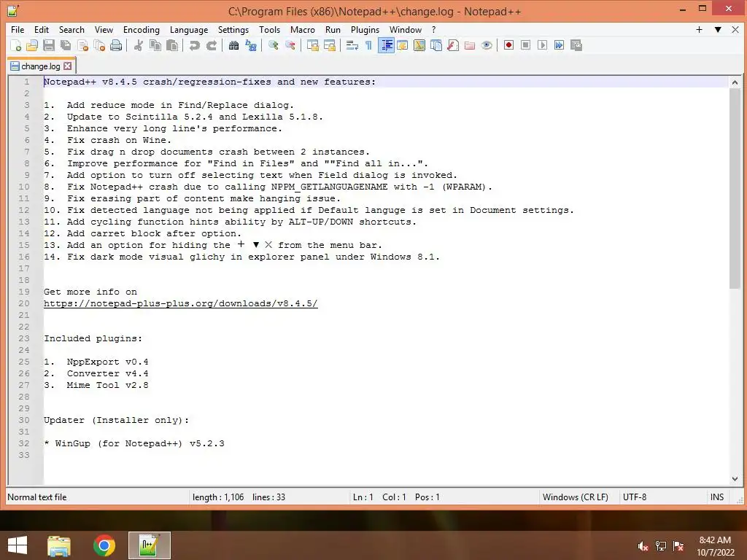Click 'length : 1,106' status entry
Screen dimensions: 747x560
click(x=218, y=497)
